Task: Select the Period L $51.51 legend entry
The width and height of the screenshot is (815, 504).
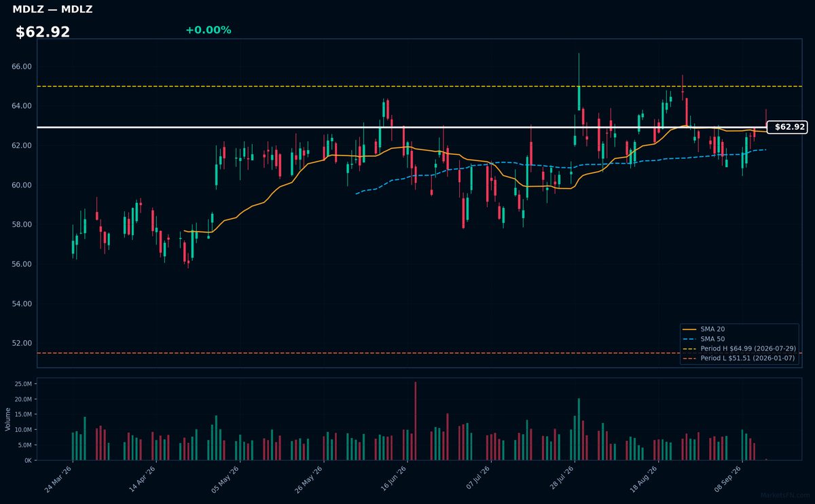Action: point(739,358)
